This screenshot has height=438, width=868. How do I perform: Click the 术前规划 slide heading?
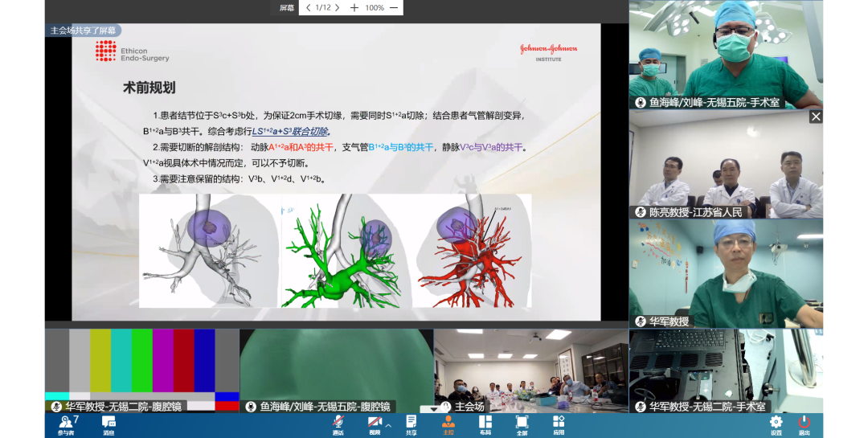(x=149, y=88)
